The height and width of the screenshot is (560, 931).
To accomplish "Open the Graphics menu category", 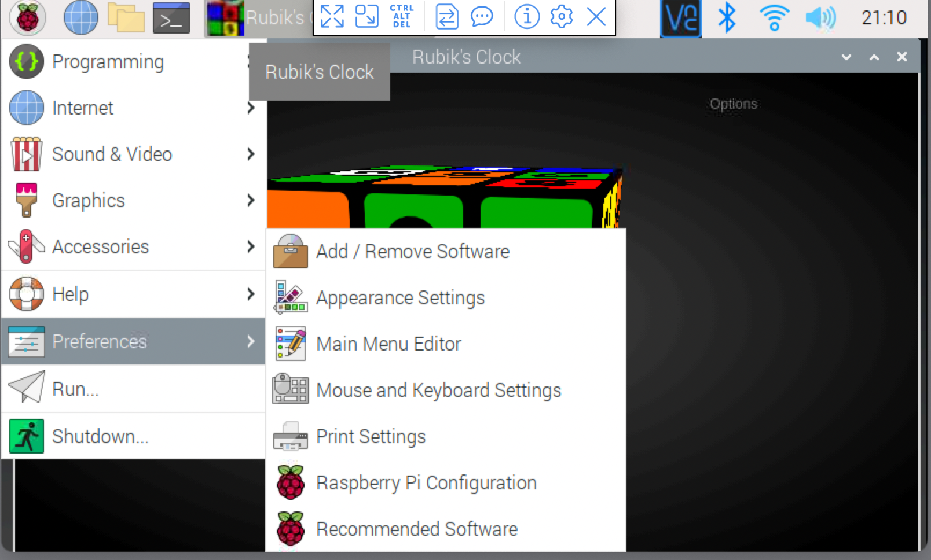I will pyautogui.click(x=133, y=200).
